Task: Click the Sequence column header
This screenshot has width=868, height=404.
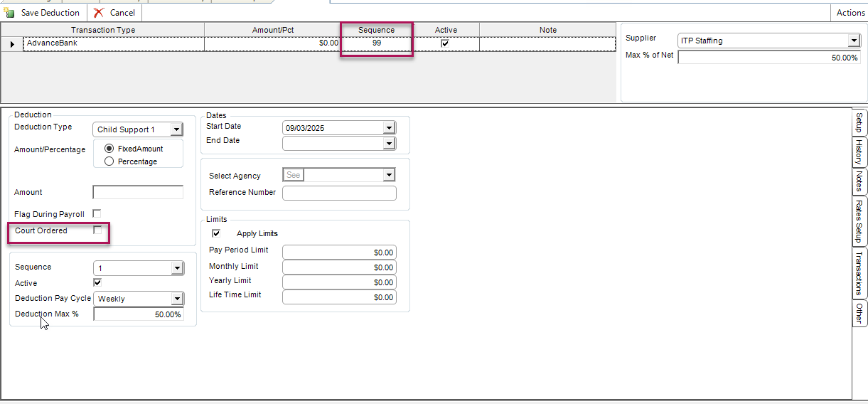Action: (x=377, y=30)
